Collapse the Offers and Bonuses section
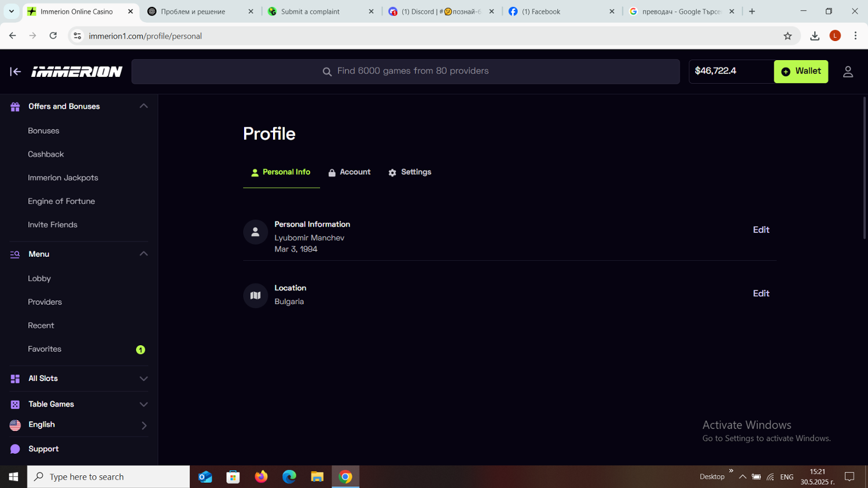The image size is (868, 488). pos(144,106)
